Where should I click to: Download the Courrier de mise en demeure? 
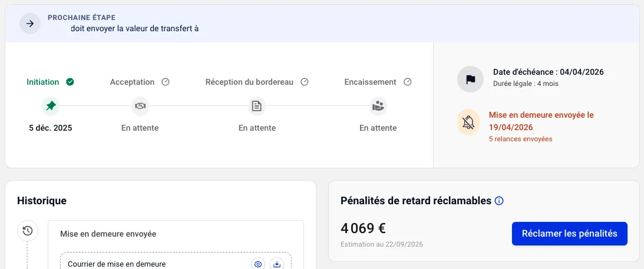pyautogui.click(x=277, y=264)
